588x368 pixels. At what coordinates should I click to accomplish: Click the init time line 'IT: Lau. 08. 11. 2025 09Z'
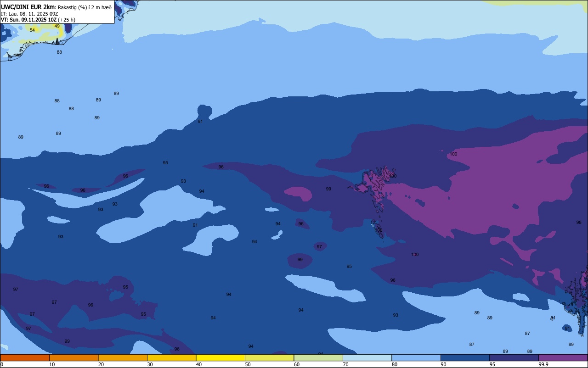pos(29,14)
